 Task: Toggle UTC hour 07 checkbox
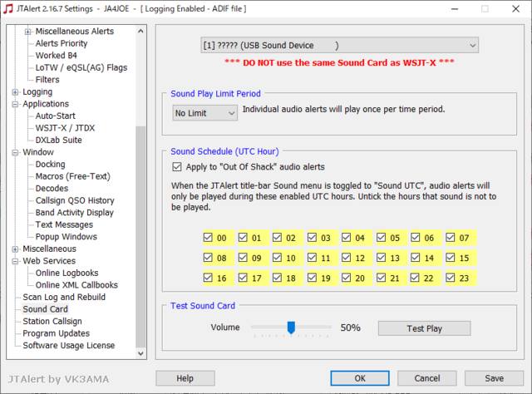click(x=451, y=237)
